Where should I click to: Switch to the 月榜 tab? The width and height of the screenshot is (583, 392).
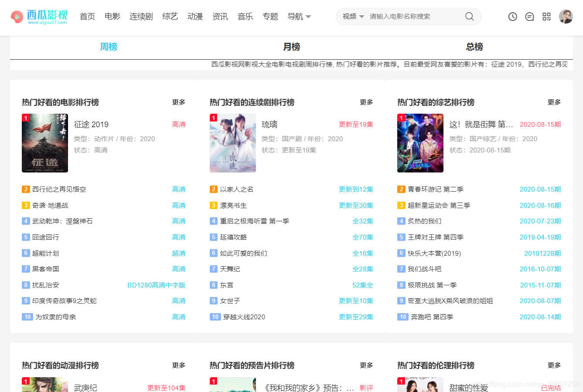coord(292,47)
